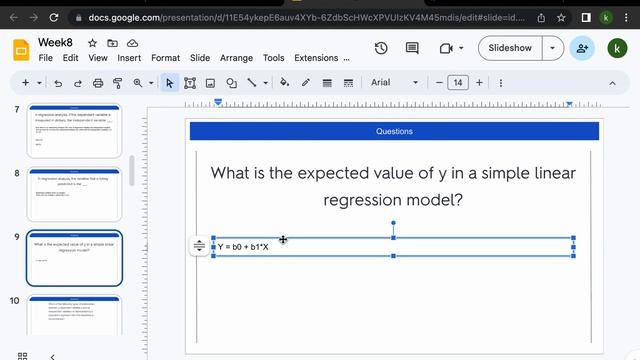640x360 pixels.
Task: Select slide 10 thumbnail
Action: pos(74,316)
